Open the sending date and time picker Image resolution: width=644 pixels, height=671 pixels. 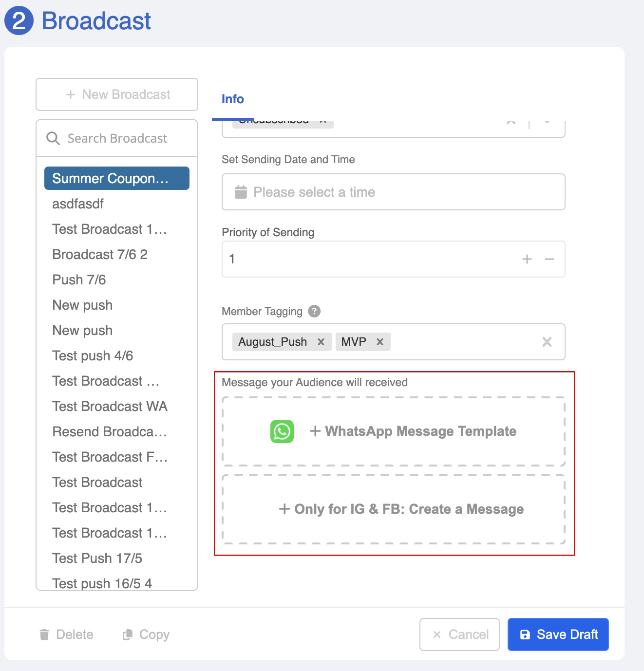coord(394,192)
